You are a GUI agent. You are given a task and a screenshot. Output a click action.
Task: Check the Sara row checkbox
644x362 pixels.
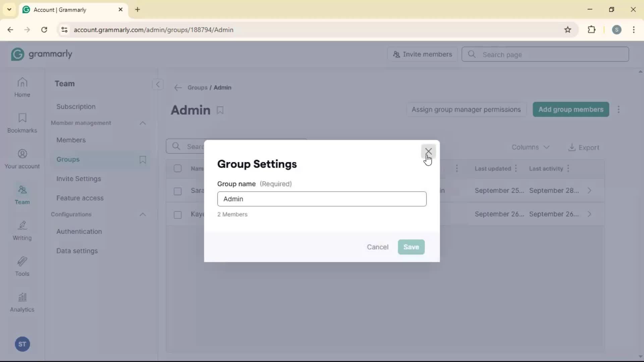(x=177, y=191)
